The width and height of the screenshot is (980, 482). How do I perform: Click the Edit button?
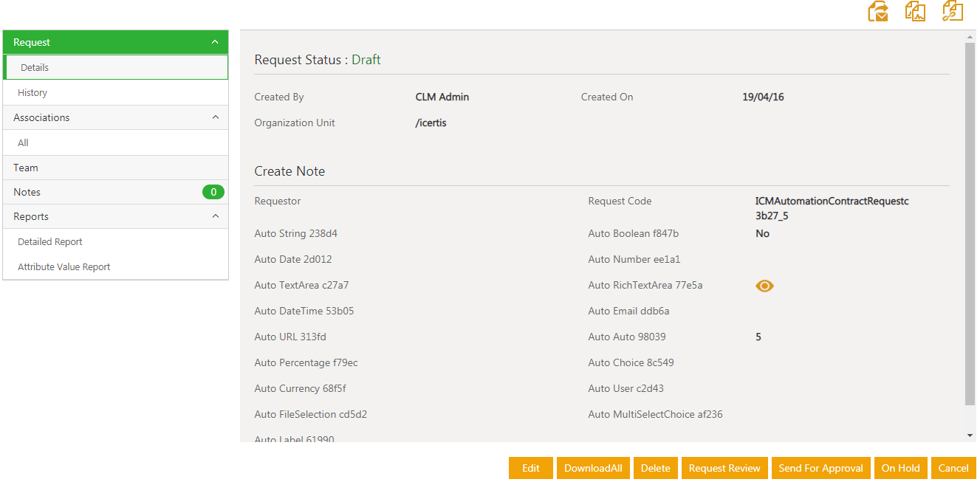(x=530, y=468)
